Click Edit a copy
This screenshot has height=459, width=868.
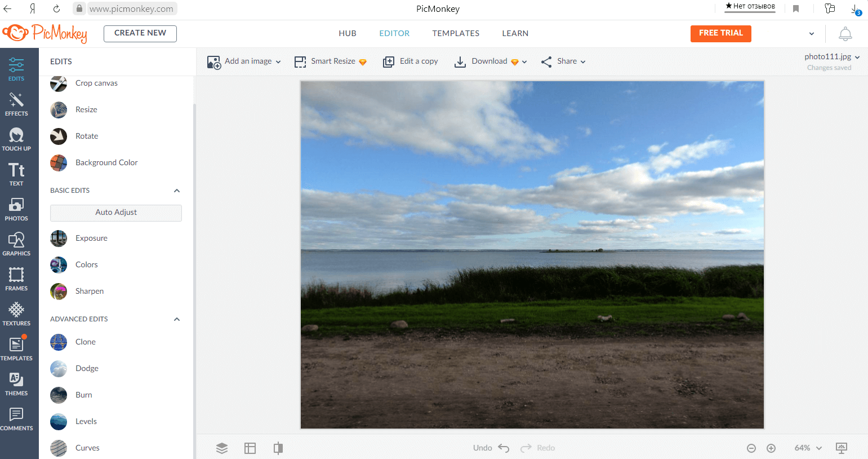coord(411,61)
